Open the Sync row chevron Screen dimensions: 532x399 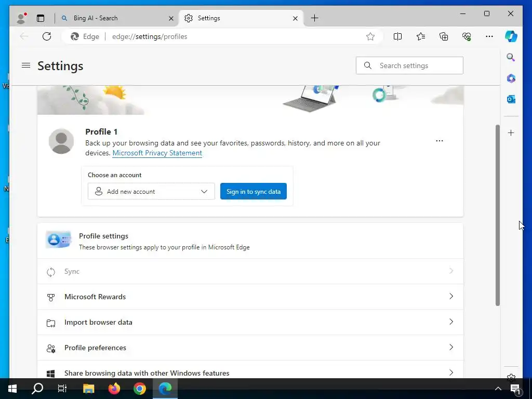[x=451, y=271]
